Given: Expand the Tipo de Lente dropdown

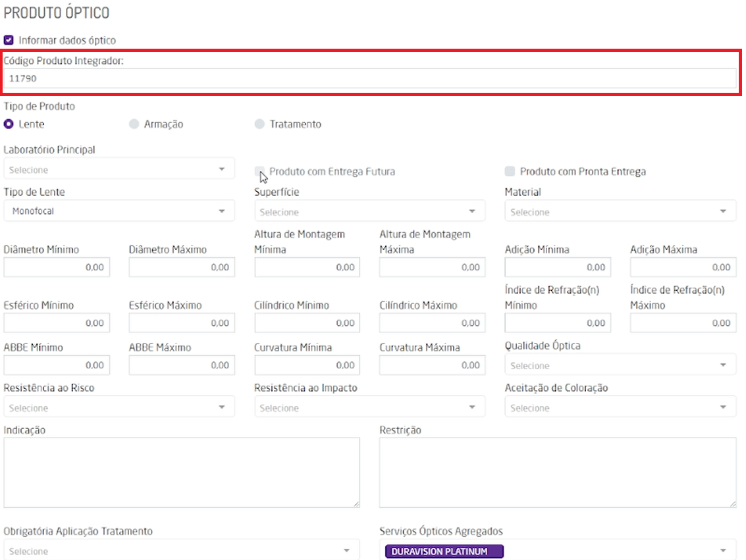Looking at the screenshot, I should pos(119,212).
